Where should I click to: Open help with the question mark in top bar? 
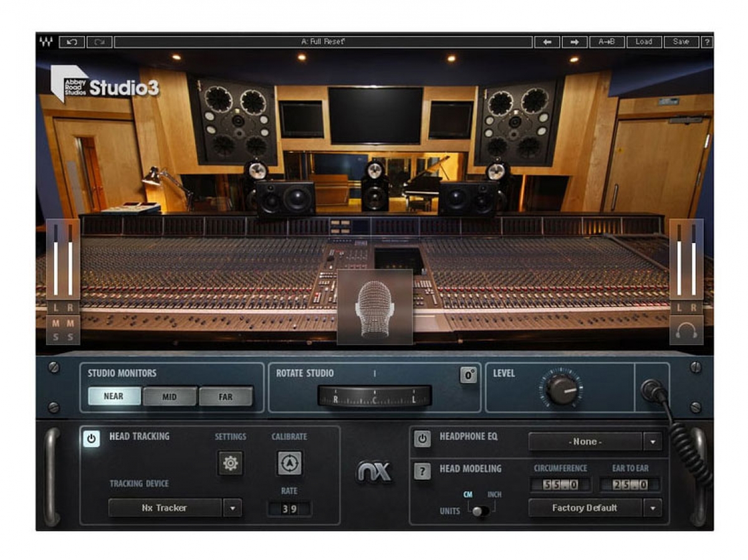707,42
